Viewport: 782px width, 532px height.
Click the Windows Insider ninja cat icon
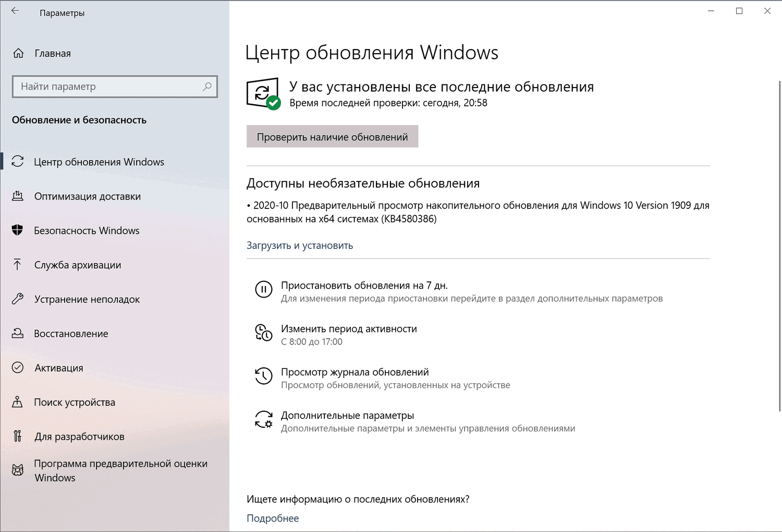tap(18, 469)
